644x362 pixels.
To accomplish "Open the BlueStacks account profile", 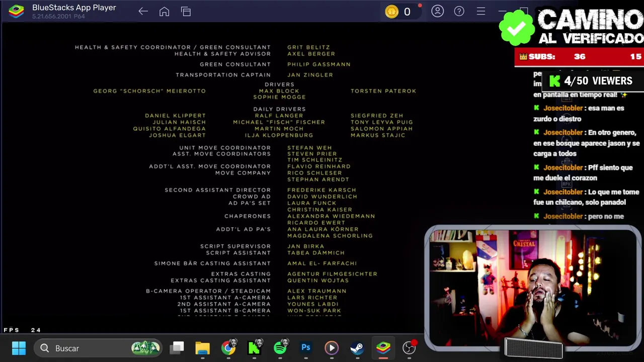I will click(x=437, y=11).
